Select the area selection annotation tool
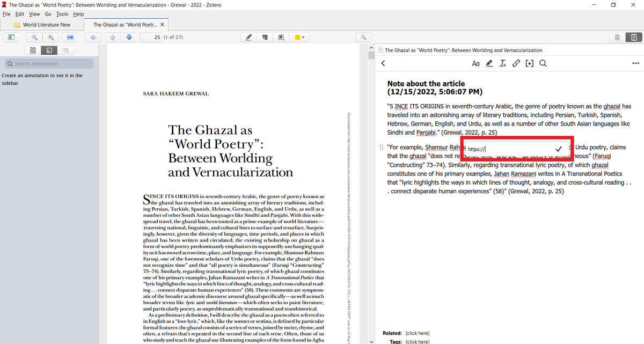The image size is (644, 344). coord(281,37)
